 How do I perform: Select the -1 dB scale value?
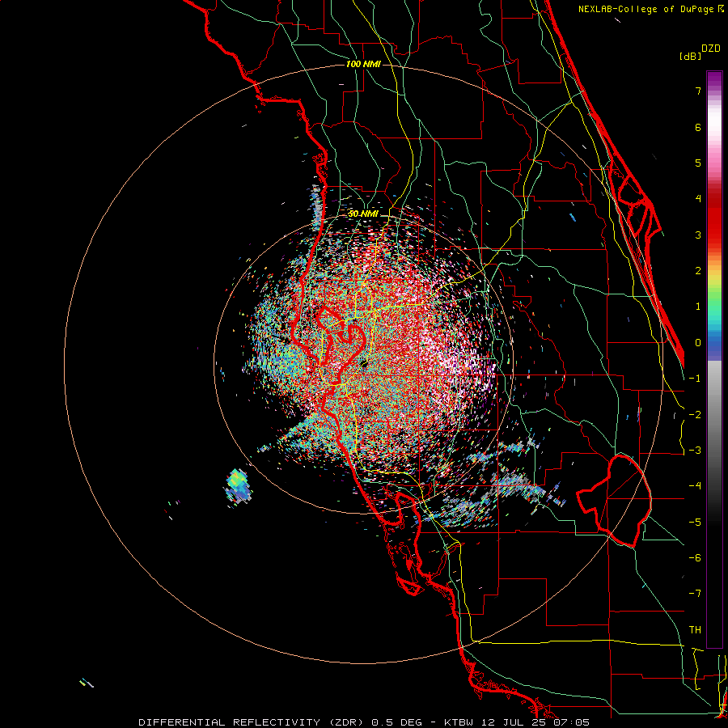click(x=695, y=379)
